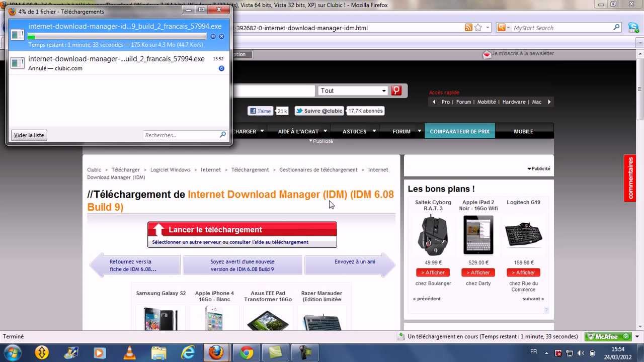This screenshot has width=644, height=362.
Task: Click Pro in Accès rapide bar
Action: (x=446, y=102)
